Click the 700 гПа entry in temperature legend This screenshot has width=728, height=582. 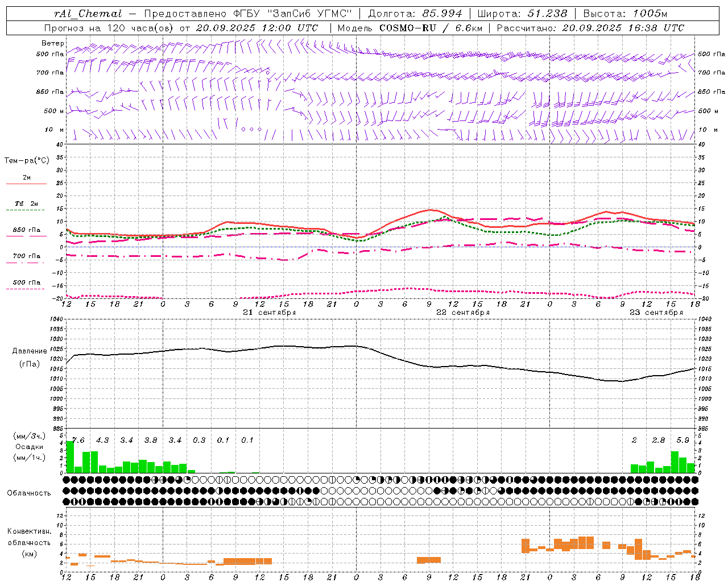[27, 256]
